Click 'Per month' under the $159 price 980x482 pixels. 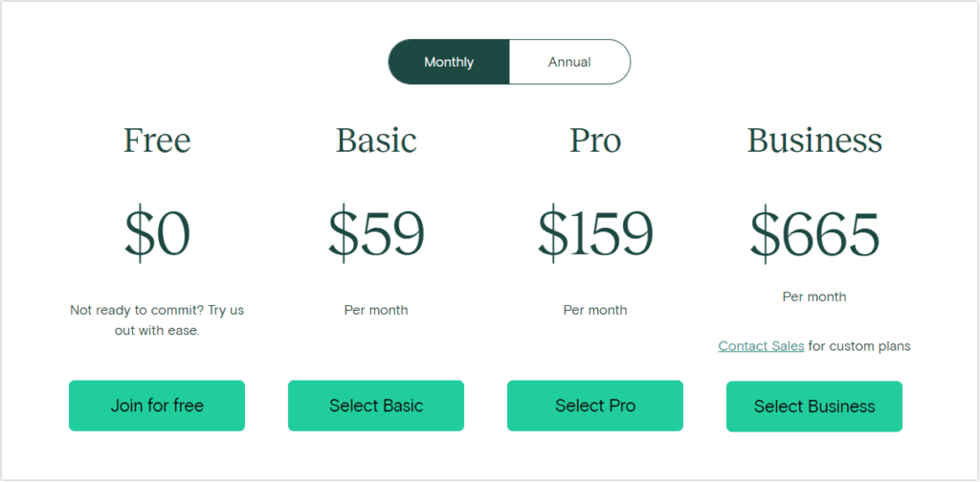point(595,310)
